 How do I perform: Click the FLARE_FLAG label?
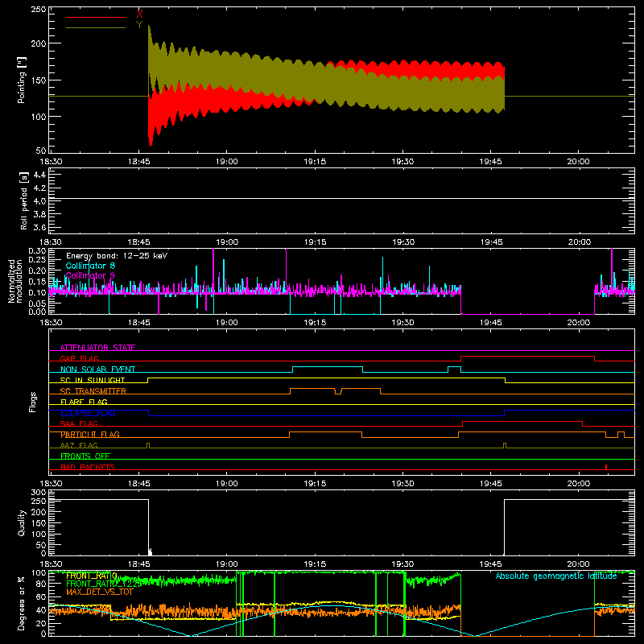coord(84,402)
